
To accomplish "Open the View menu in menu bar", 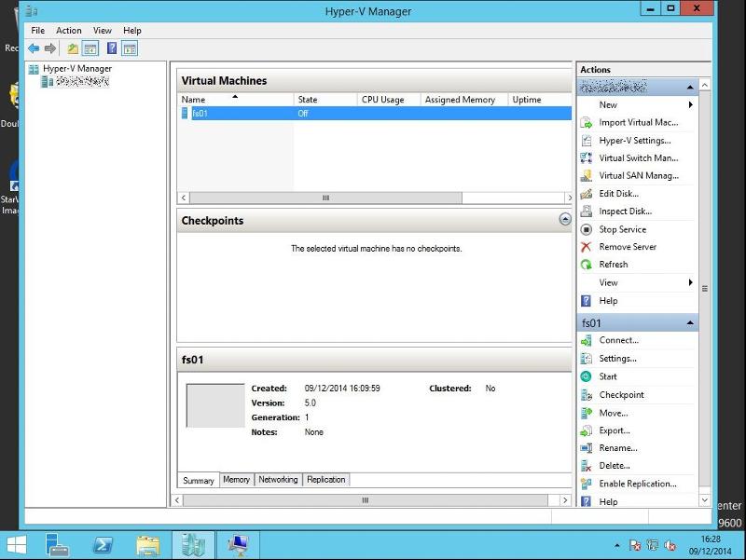I will (102, 31).
